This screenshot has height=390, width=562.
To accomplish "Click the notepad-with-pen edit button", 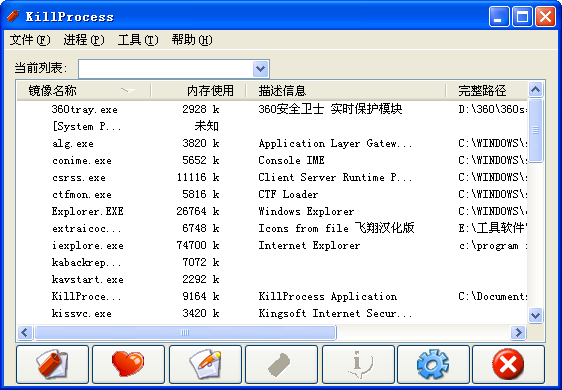I will [205, 364].
